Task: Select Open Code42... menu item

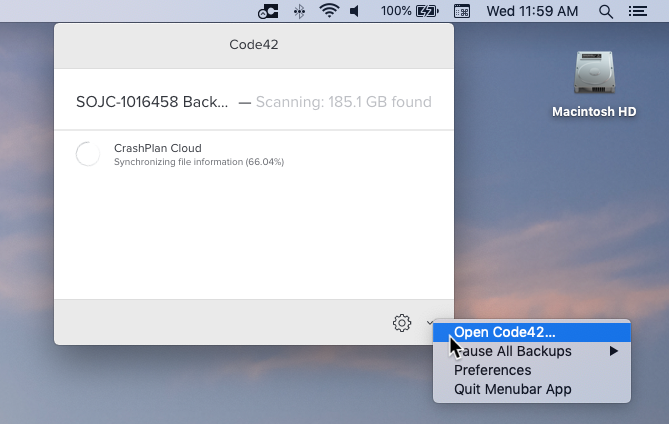Action: [532, 332]
